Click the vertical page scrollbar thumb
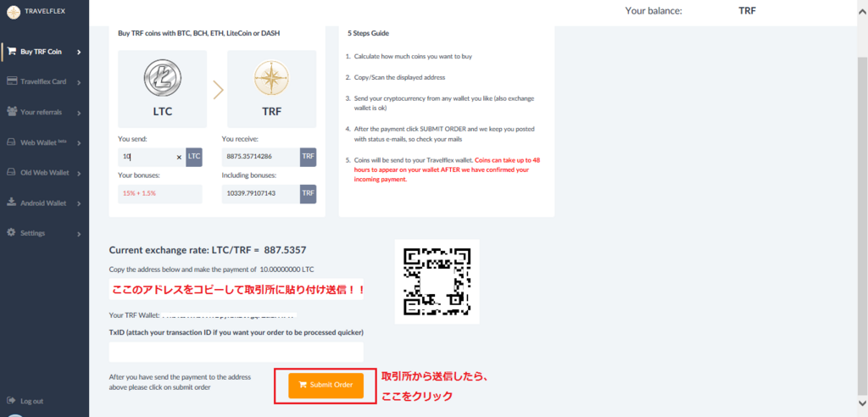Viewport: 868px width, 417px height. tap(862, 227)
